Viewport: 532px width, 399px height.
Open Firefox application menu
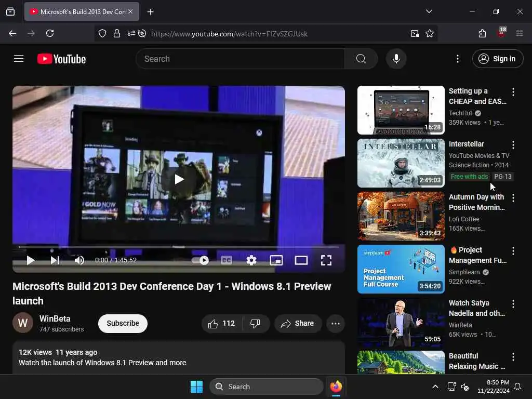519,33
